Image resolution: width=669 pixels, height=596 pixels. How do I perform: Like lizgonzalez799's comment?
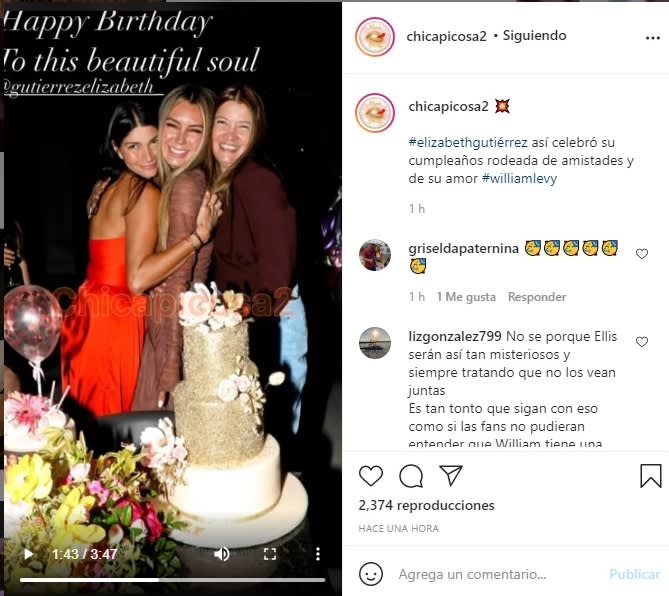pyautogui.click(x=642, y=342)
